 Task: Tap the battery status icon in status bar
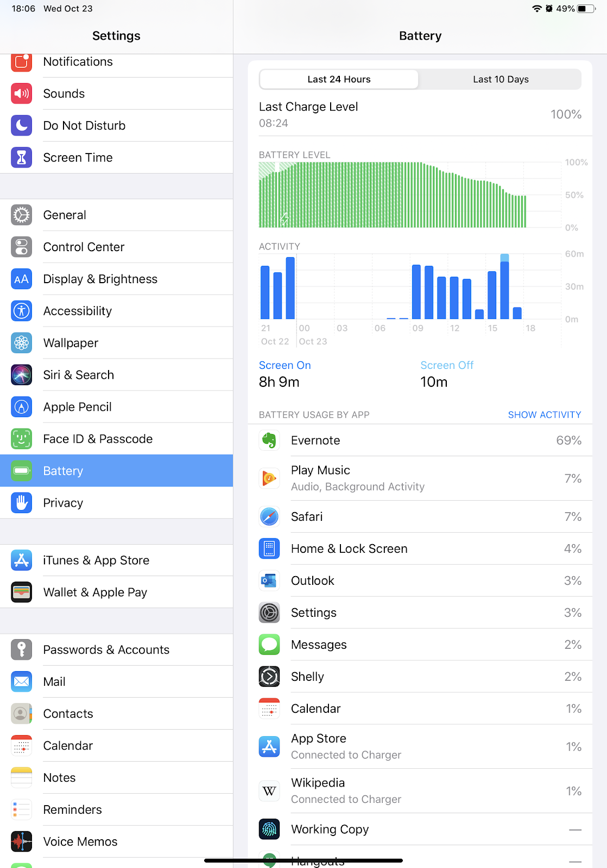(586, 9)
